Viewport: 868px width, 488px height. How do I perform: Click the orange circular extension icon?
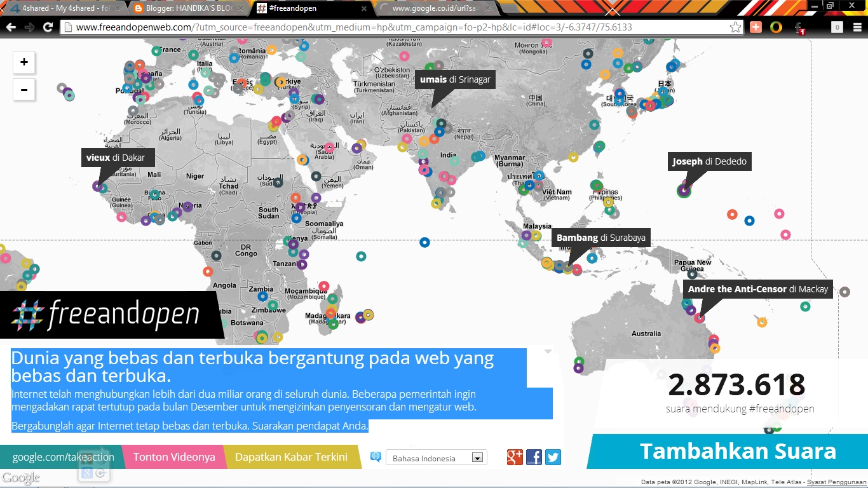(x=776, y=27)
